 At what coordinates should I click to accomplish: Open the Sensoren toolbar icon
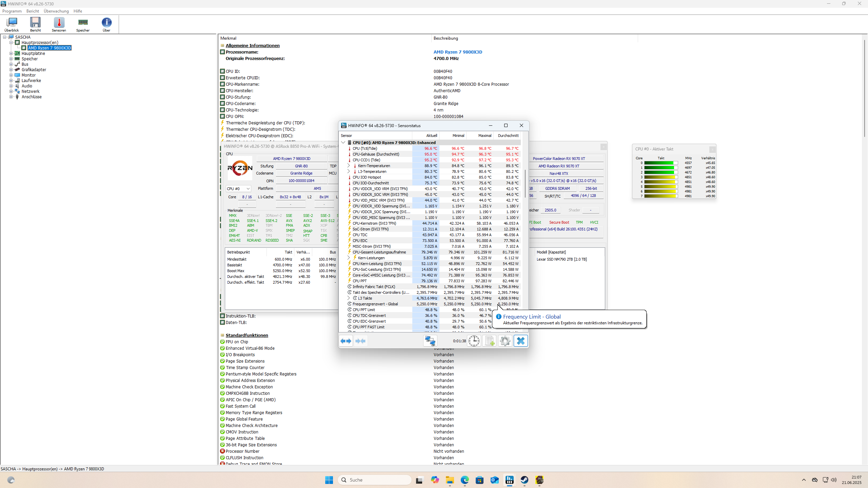click(59, 24)
